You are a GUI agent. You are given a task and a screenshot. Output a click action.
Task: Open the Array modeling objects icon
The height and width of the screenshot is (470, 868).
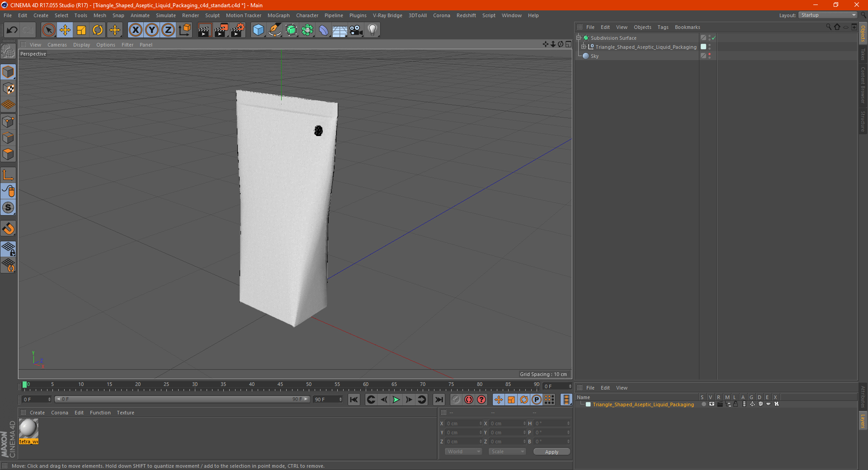307,30
